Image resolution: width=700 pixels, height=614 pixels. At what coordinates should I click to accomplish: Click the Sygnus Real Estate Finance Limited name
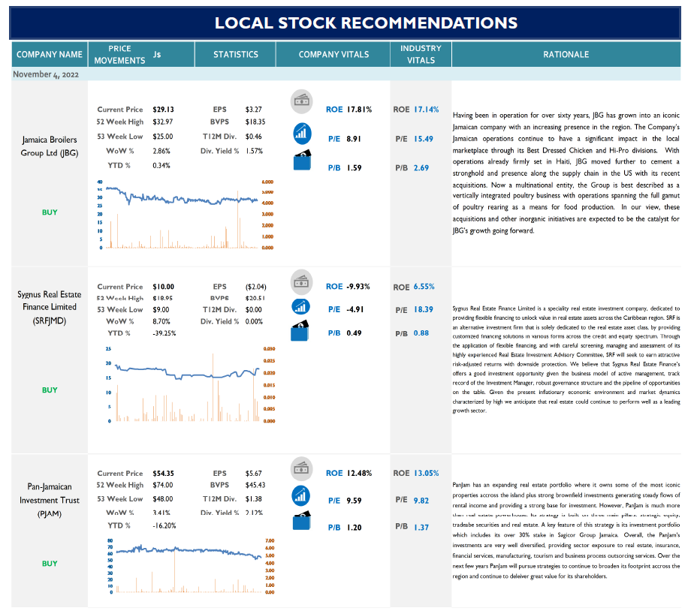[x=50, y=308]
